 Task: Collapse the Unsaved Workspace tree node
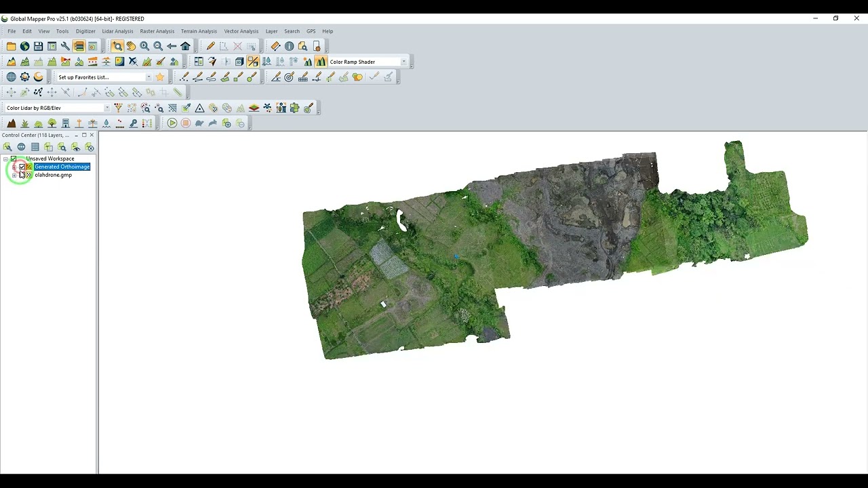[x=5, y=159]
